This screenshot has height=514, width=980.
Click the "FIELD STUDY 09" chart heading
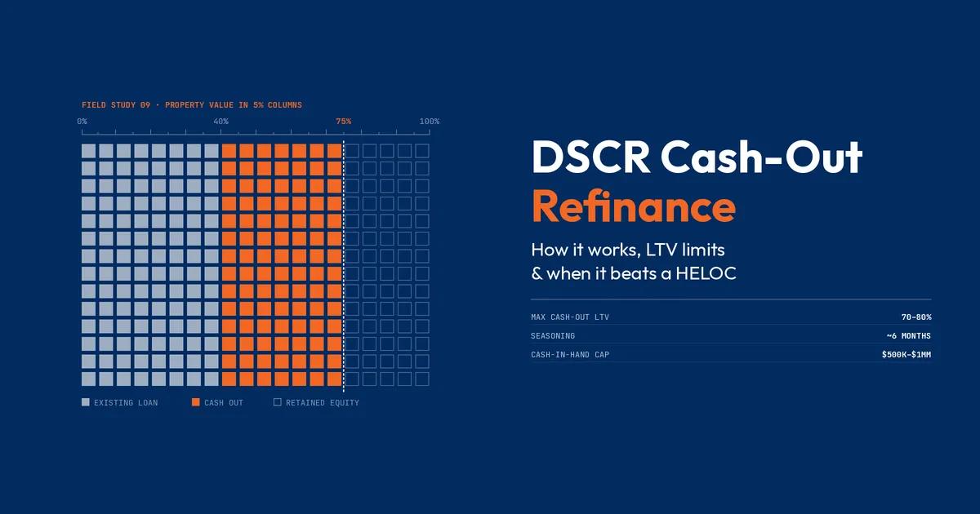coord(116,105)
